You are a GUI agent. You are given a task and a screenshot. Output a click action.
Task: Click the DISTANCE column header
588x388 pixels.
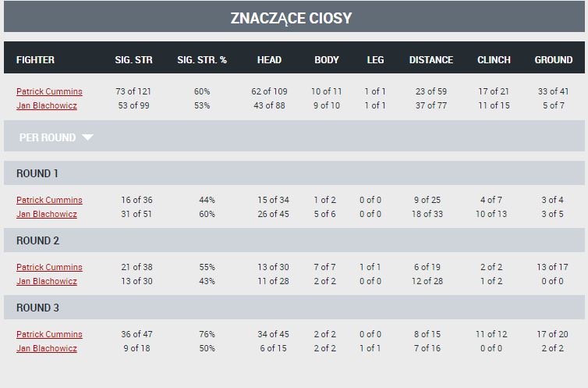[431, 60]
